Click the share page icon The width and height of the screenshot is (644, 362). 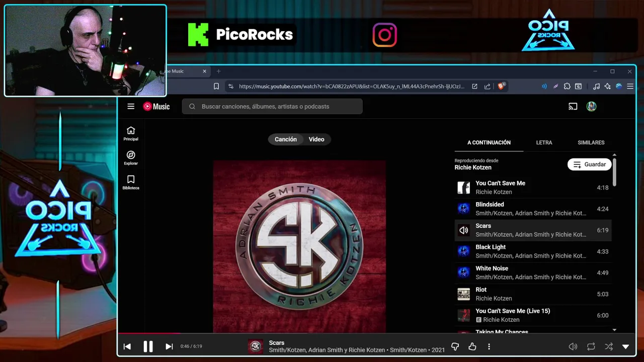(x=487, y=86)
